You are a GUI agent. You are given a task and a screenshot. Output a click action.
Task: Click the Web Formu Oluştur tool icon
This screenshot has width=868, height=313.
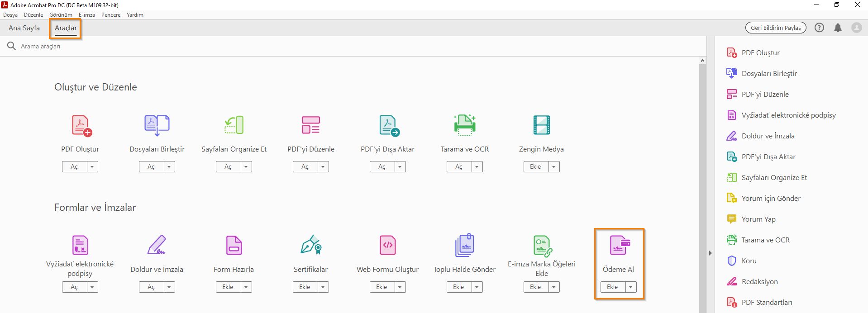pyautogui.click(x=388, y=245)
